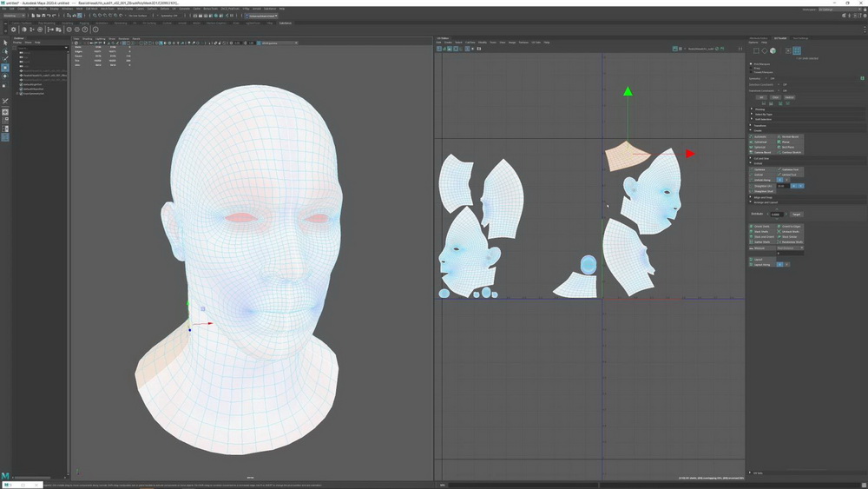Select Pick/Marquee radio button
The height and width of the screenshot is (489, 868).
[x=751, y=63]
